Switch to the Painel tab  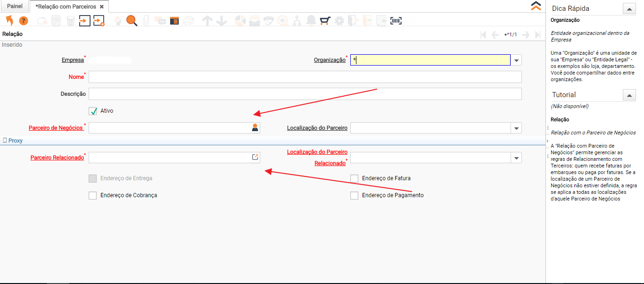click(15, 7)
